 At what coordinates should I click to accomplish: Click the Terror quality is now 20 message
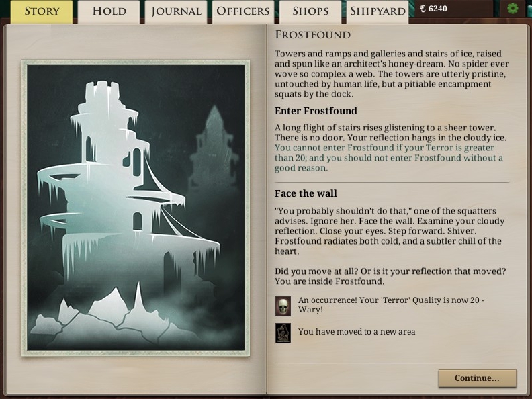[391, 305]
